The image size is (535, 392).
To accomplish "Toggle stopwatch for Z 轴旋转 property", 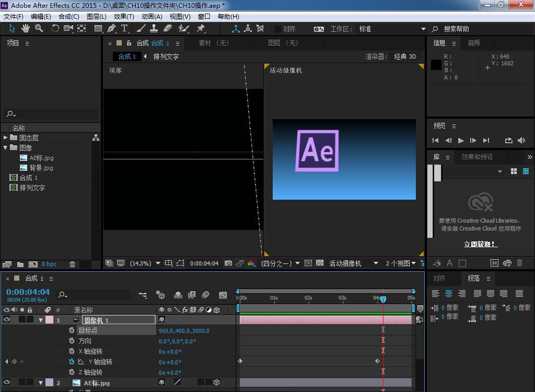I will (71, 372).
